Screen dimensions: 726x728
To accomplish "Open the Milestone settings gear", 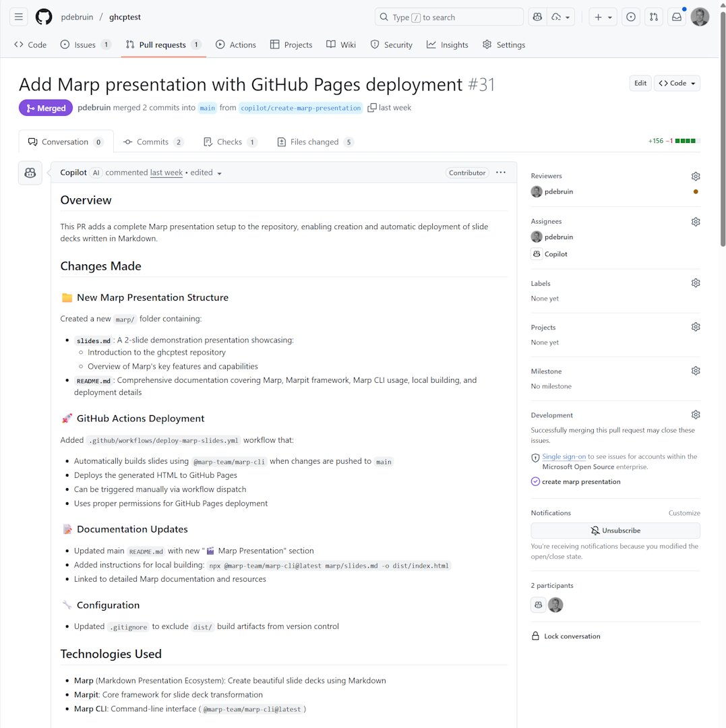I will click(696, 370).
